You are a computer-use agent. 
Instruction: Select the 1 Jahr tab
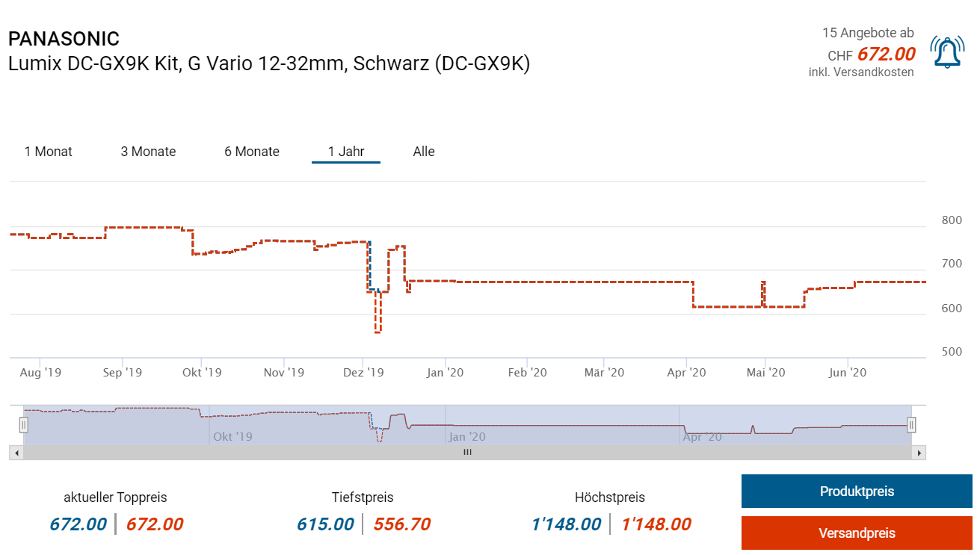pos(346,152)
